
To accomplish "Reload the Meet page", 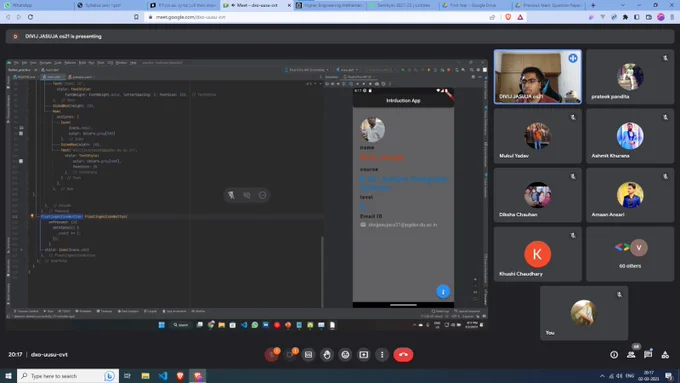I will (30, 17).
